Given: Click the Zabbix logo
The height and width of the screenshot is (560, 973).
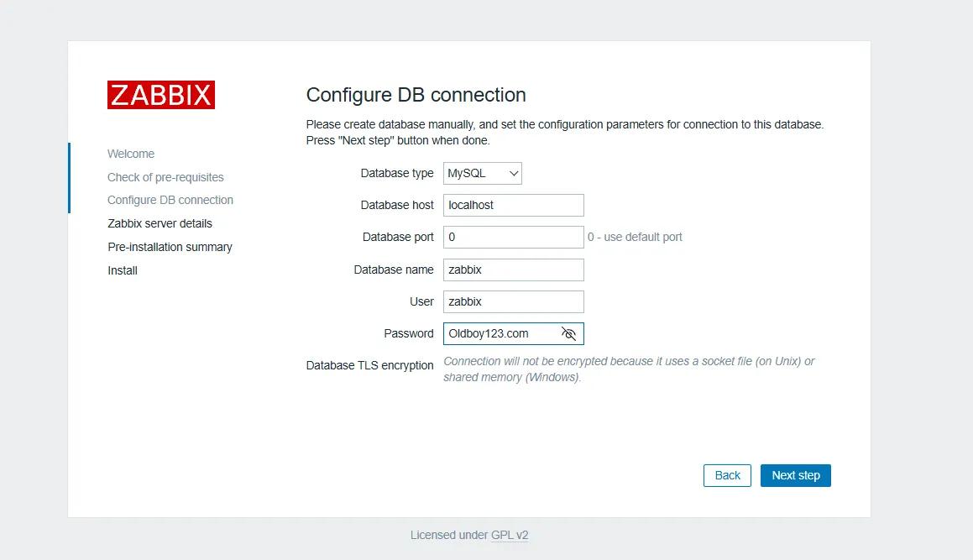Looking at the screenshot, I should pos(161,95).
